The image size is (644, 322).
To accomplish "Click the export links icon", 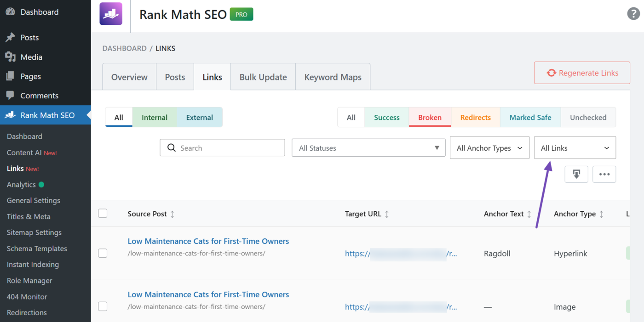I will [x=576, y=174].
